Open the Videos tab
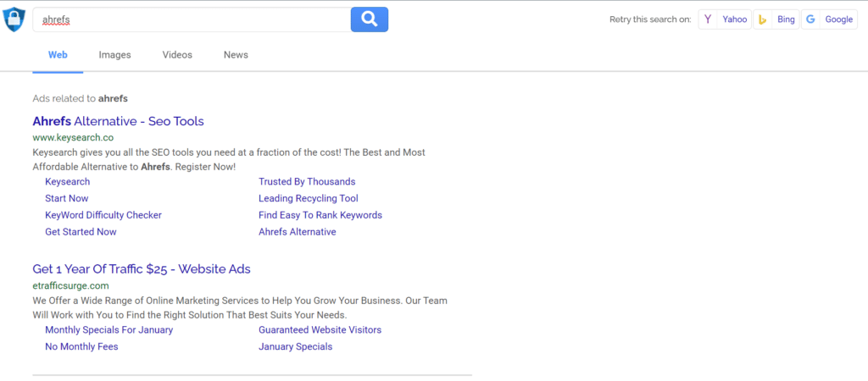Viewport: 868px width, 381px height. (x=177, y=55)
